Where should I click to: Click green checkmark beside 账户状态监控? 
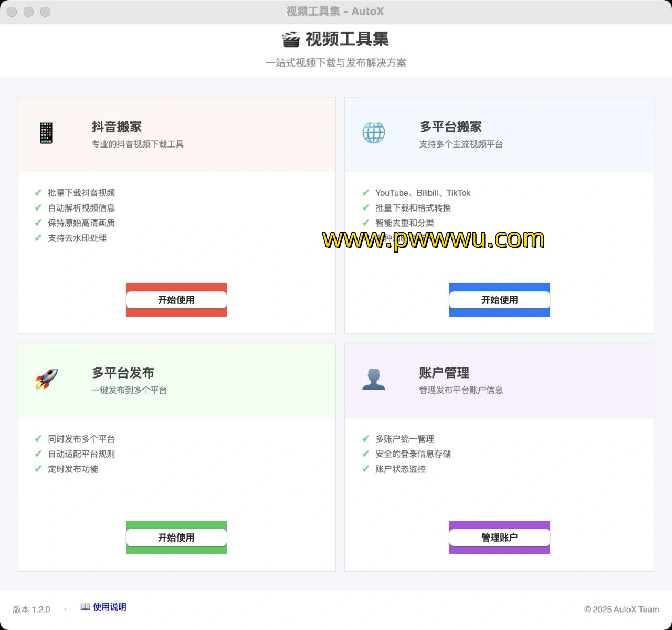(365, 469)
